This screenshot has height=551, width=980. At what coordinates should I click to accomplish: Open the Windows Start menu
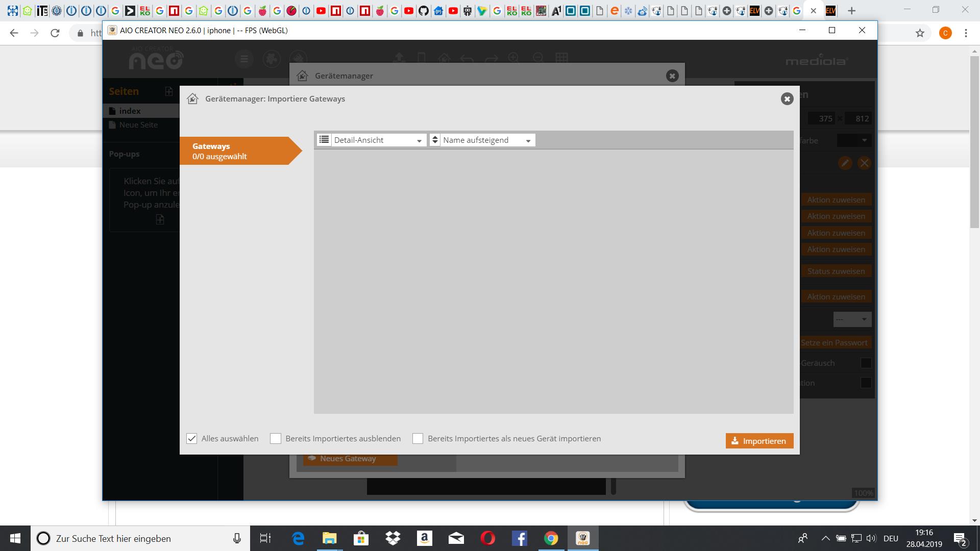15,538
